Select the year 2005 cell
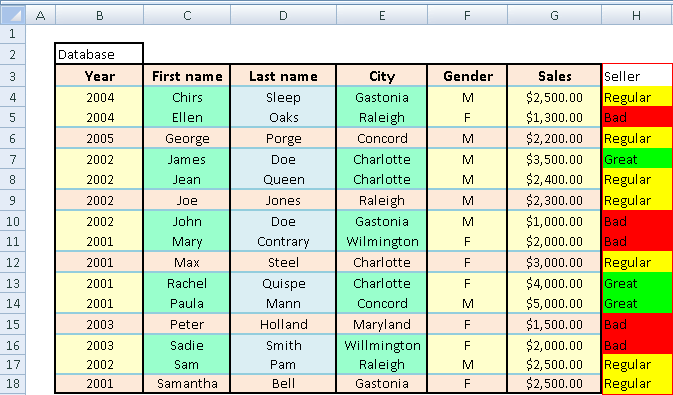 [99, 138]
